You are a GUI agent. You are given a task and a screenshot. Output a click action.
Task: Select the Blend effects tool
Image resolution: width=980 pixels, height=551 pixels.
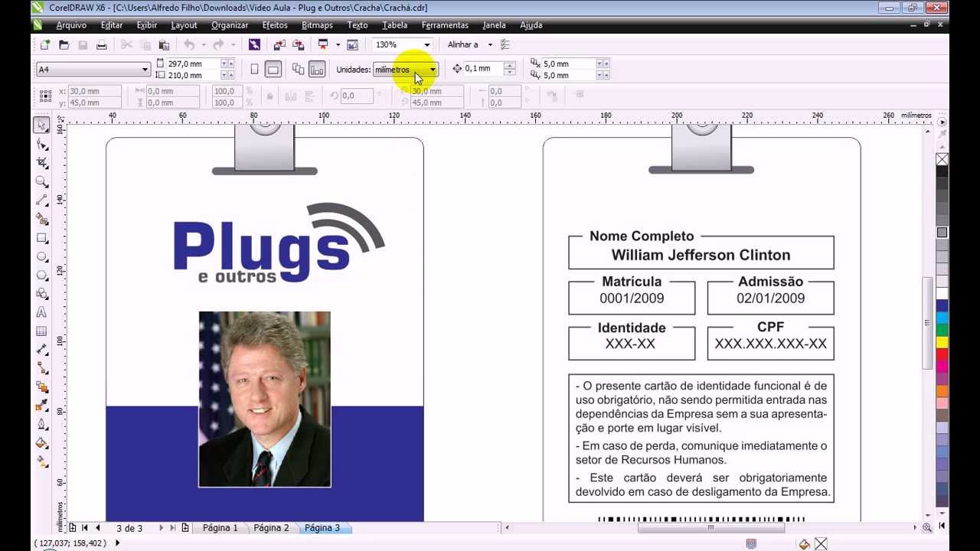tap(42, 387)
